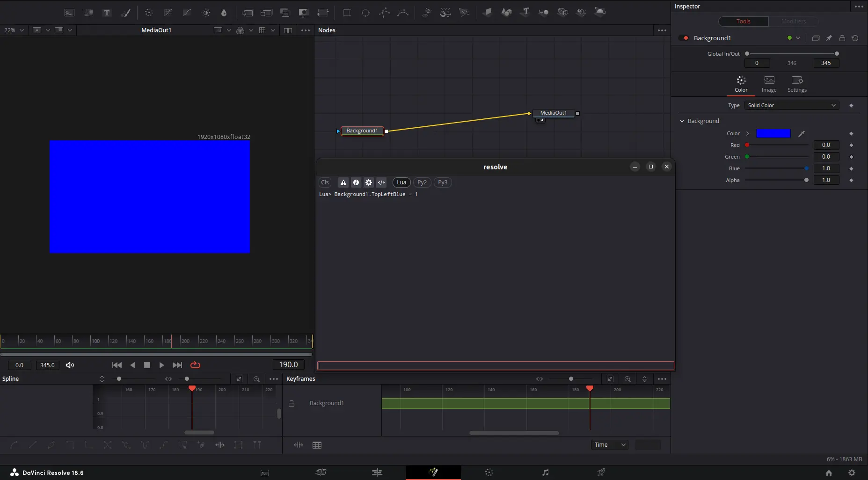Pin the Background1 tool in the Inspector
Screen dimensions: 868x480
click(829, 38)
